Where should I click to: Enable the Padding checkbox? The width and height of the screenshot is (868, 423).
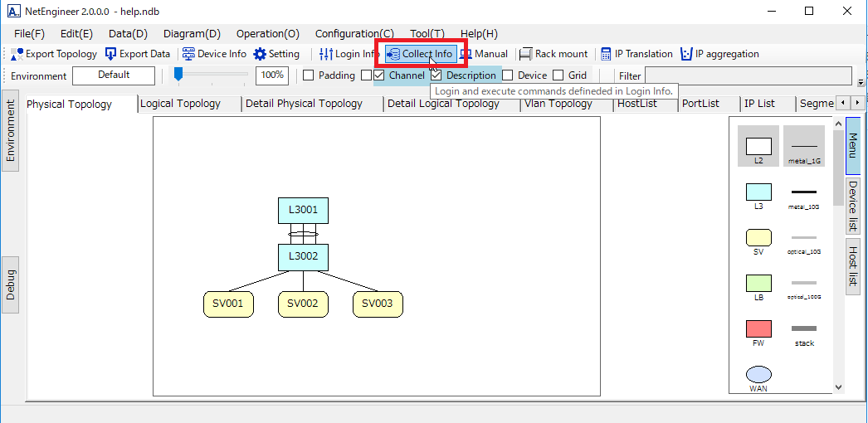pos(308,75)
